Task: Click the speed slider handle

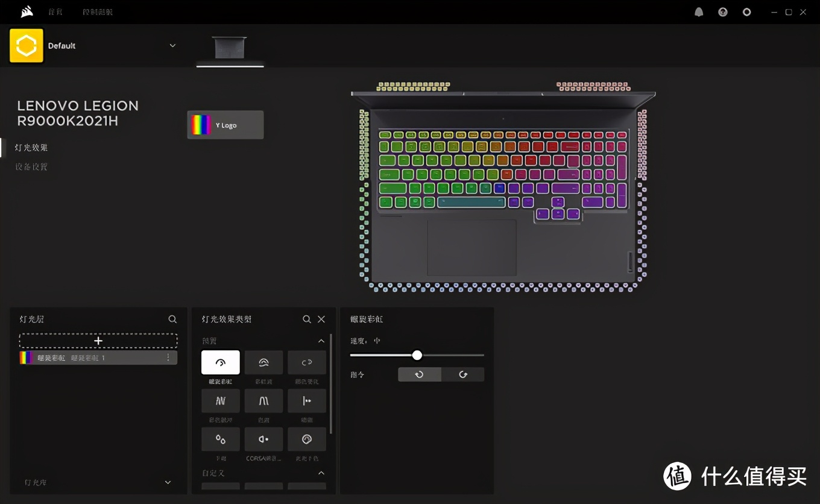Action: [417, 355]
